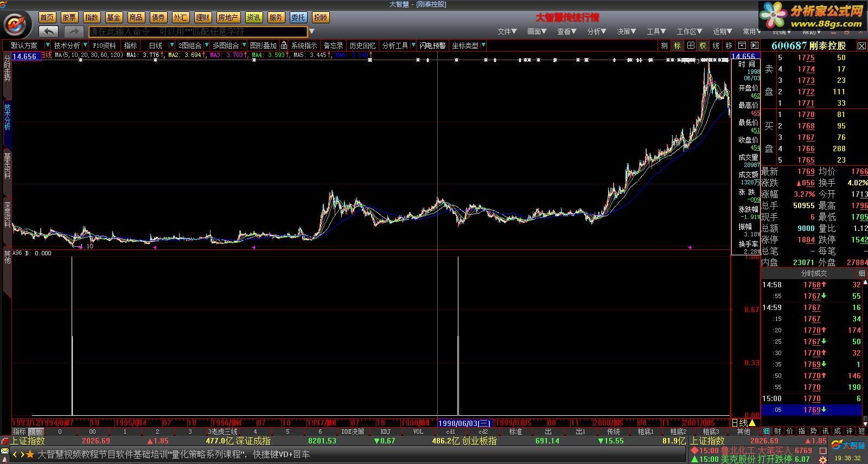This screenshot has height=464, width=868.
Task: Switch to the 深度资料 side tab
Action: coord(7,214)
